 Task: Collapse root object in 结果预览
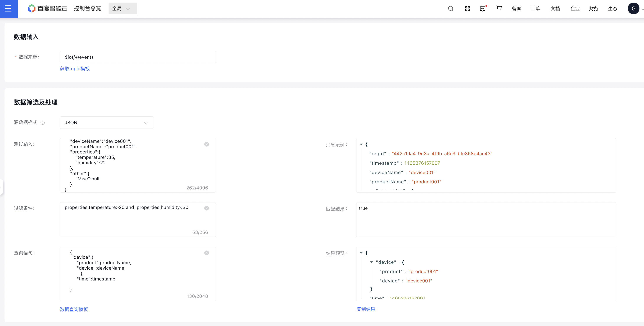point(361,253)
